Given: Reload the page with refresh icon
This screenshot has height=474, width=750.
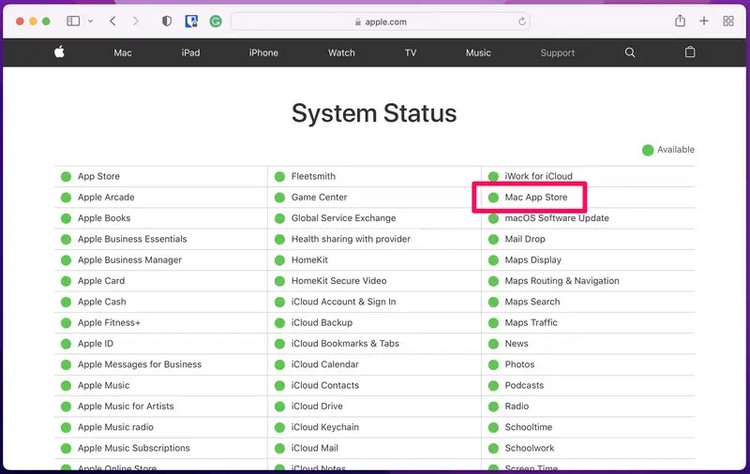Looking at the screenshot, I should (x=522, y=22).
